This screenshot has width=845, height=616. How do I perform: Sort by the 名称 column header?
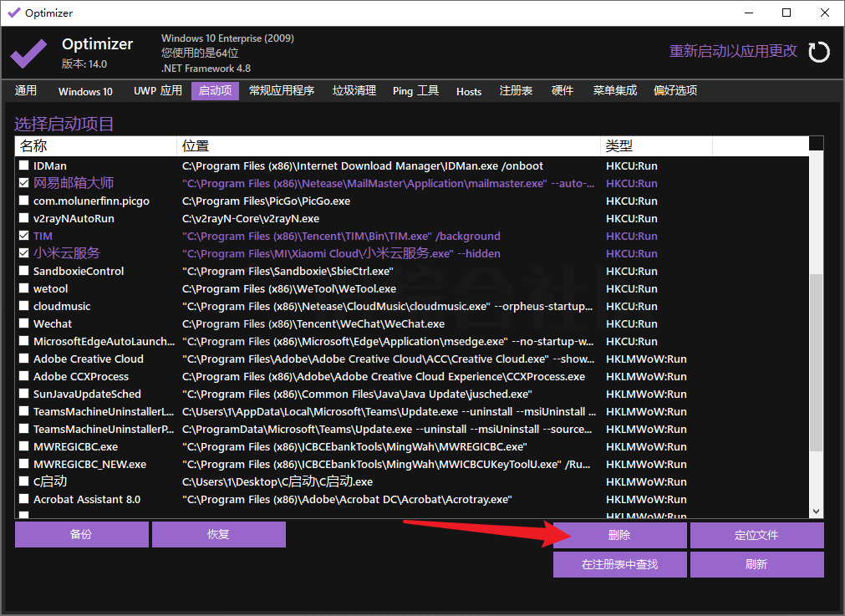[x=95, y=145]
